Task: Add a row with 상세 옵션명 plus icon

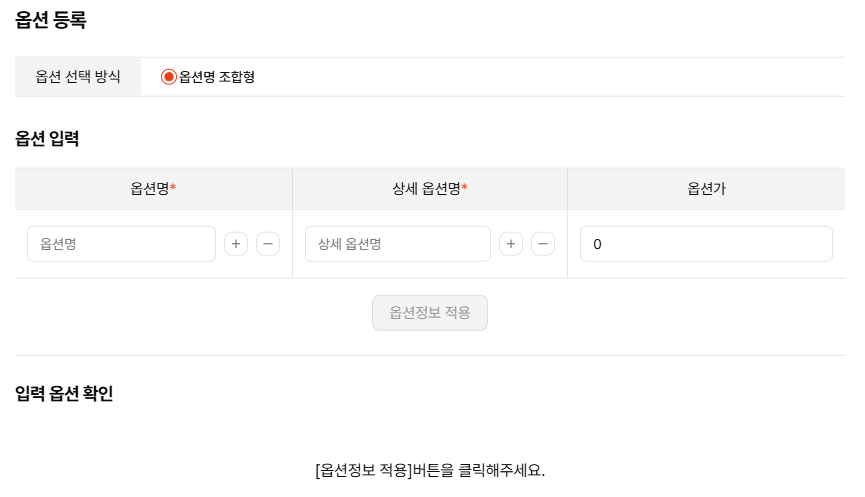Action: click(x=511, y=244)
